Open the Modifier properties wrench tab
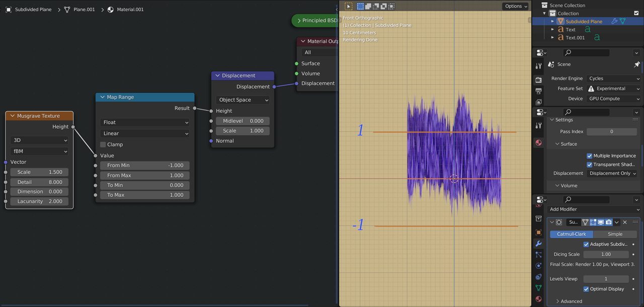The width and height of the screenshot is (644, 307). coord(538,244)
